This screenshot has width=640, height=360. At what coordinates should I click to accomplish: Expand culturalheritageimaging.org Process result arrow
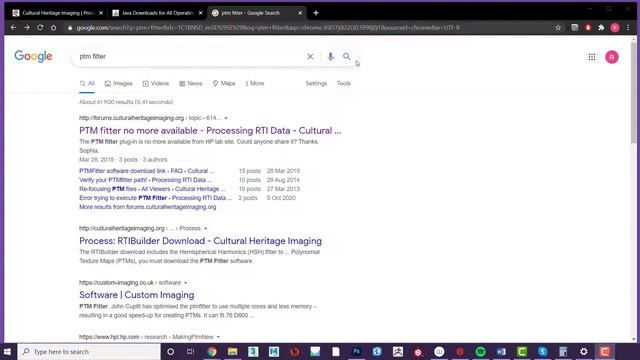click(205, 229)
